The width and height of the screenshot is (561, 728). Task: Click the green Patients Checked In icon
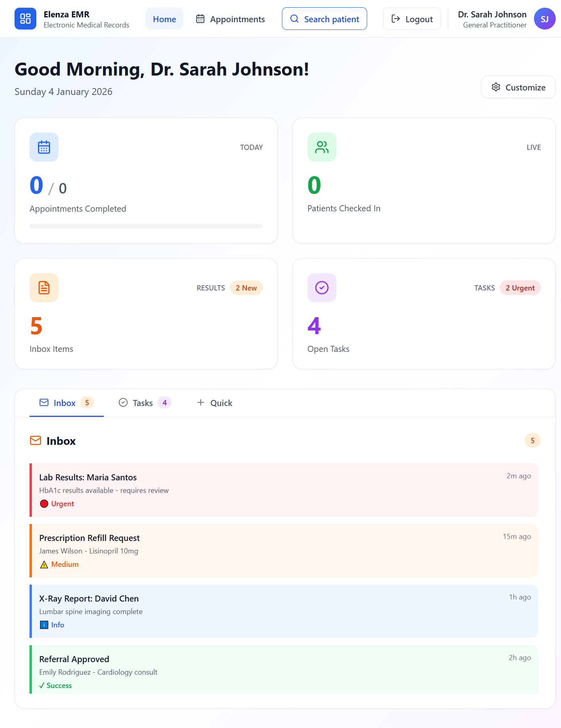tap(321, 147)
